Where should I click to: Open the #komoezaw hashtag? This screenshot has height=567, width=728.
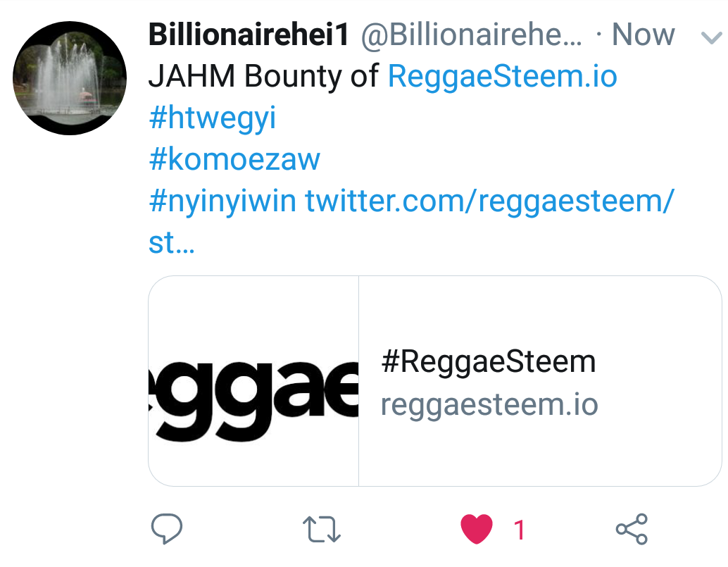[234, 160]
